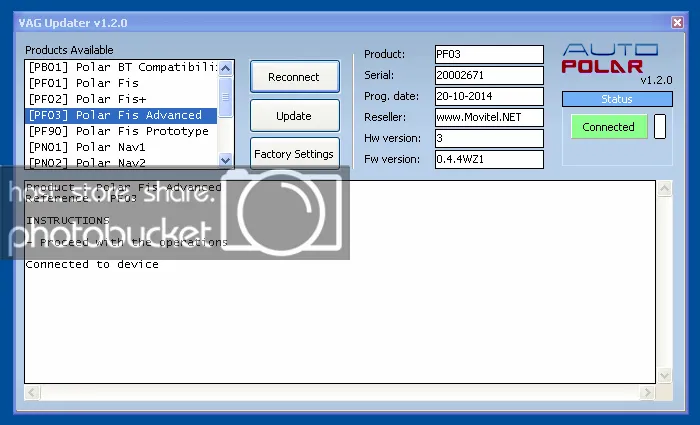This screenshot has height=425, width=700.
Task: Click the Hw version field
Action: click(x=489, y=138)
